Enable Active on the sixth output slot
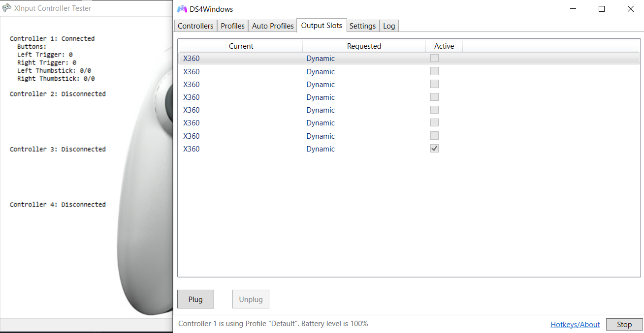The height and width of the screenshot is (333, 644). [x=434, y=122]
